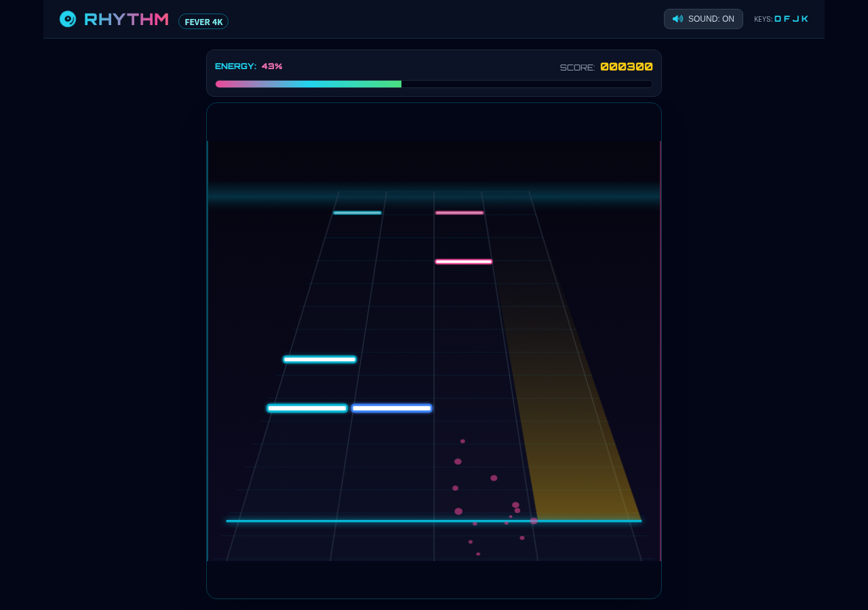868x610 pixels.
Task: Toggle the SOUND: ON button
Action: point(703,19)
